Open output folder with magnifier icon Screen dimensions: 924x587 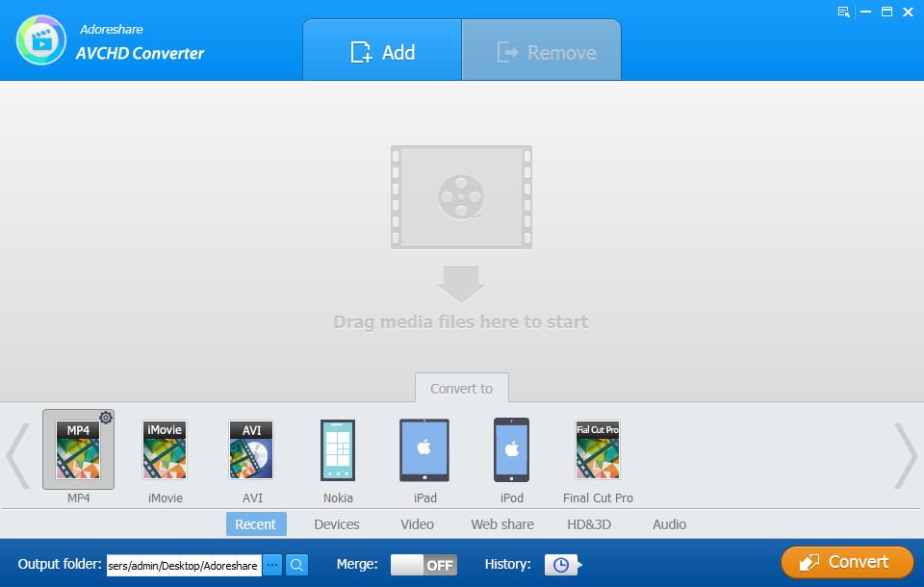pos(297,565)
